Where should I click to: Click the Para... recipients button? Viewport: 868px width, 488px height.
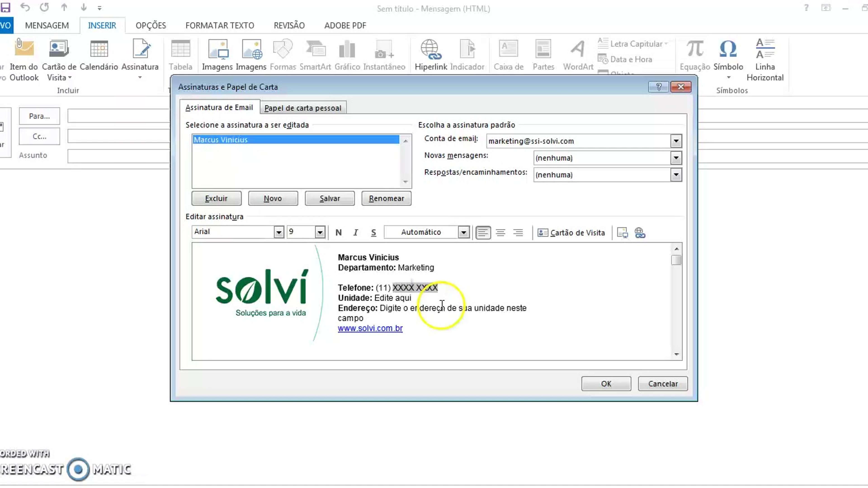pyautogui.click(x=39, y=116)
